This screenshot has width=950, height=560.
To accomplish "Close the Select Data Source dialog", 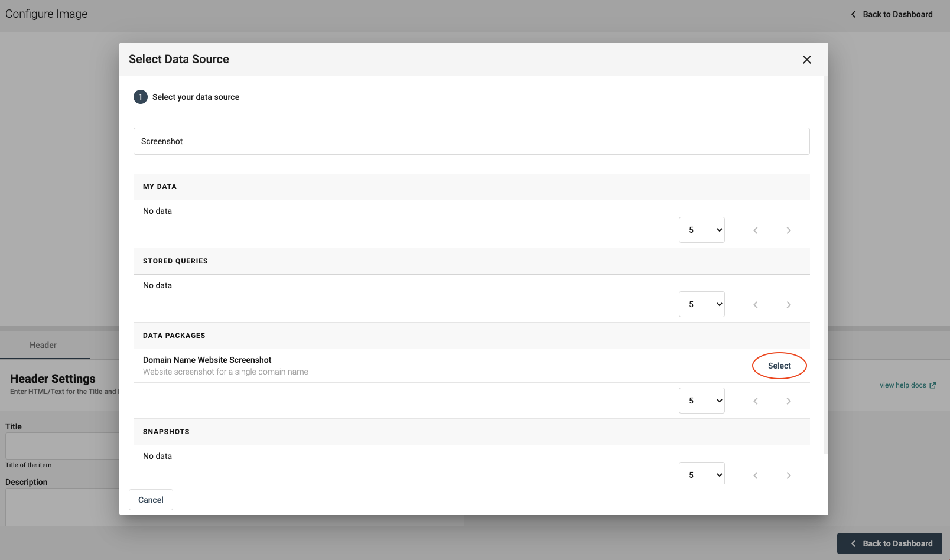I will (x=806, y=60).
